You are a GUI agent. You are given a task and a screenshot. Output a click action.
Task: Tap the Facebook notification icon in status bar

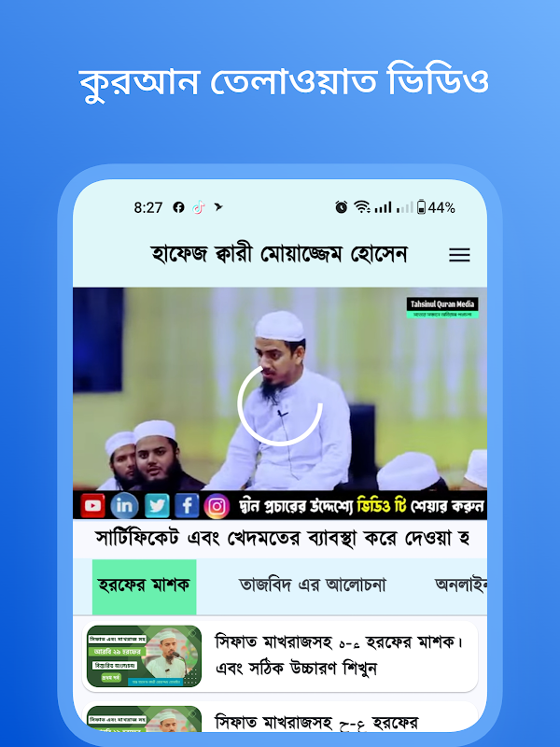[178, 207]
